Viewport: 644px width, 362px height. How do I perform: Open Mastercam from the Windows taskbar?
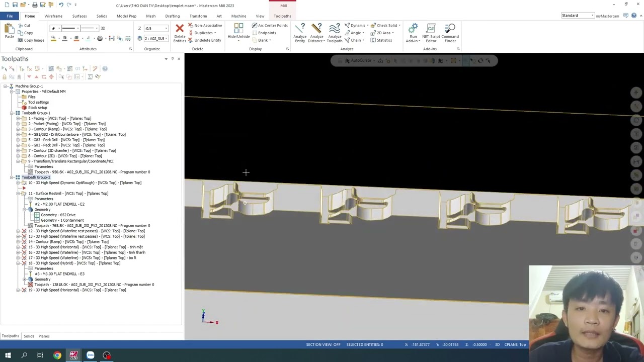tap(73, 355)
